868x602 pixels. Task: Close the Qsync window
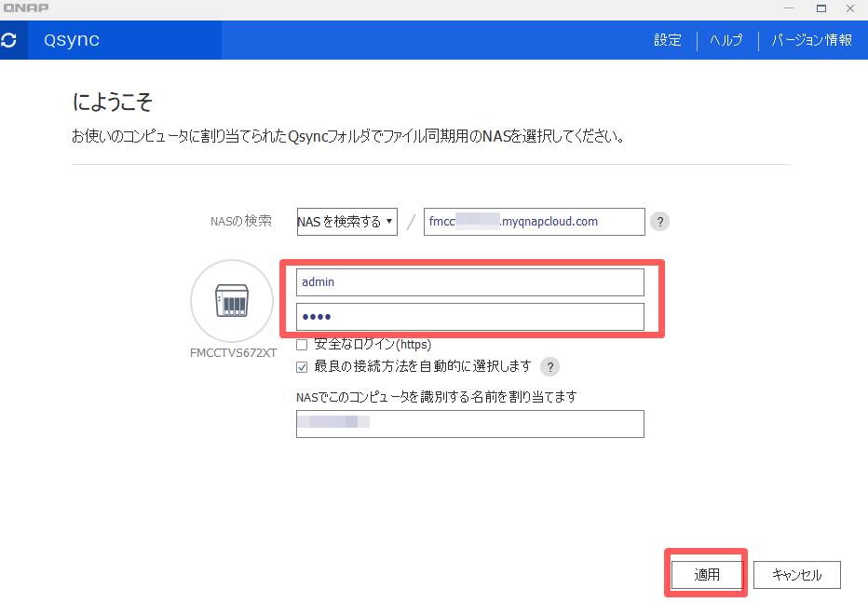pos(850,8)
